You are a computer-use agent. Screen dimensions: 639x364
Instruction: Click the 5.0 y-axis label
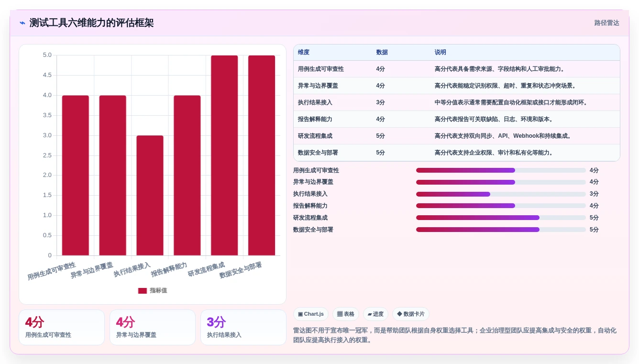click(x=47, y=55)
